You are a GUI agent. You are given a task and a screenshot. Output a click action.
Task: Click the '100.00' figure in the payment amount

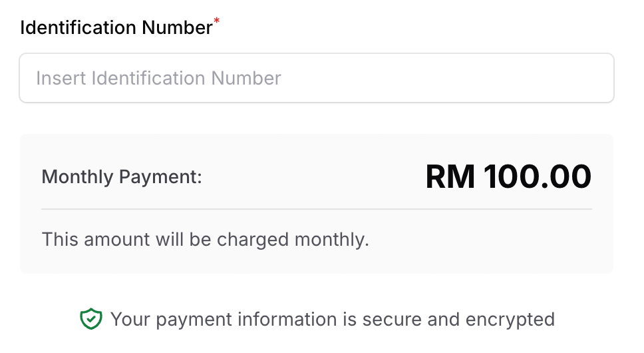pyautogui.click(x=538, y=176)
